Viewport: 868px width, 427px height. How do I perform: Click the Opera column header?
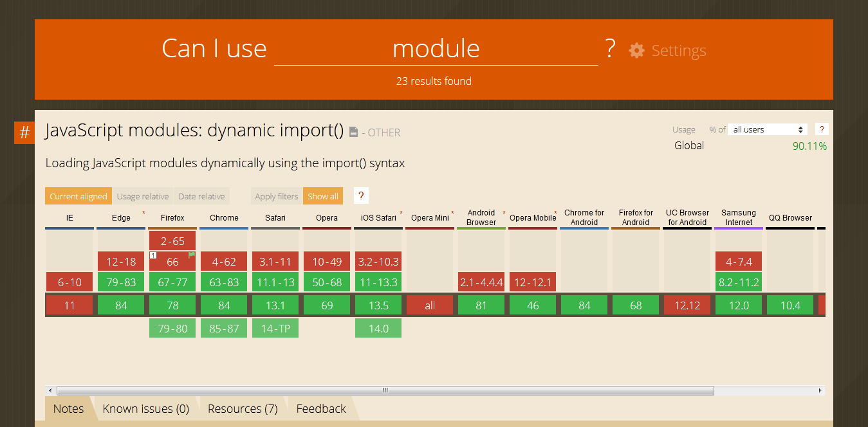(x=327, y=218)
